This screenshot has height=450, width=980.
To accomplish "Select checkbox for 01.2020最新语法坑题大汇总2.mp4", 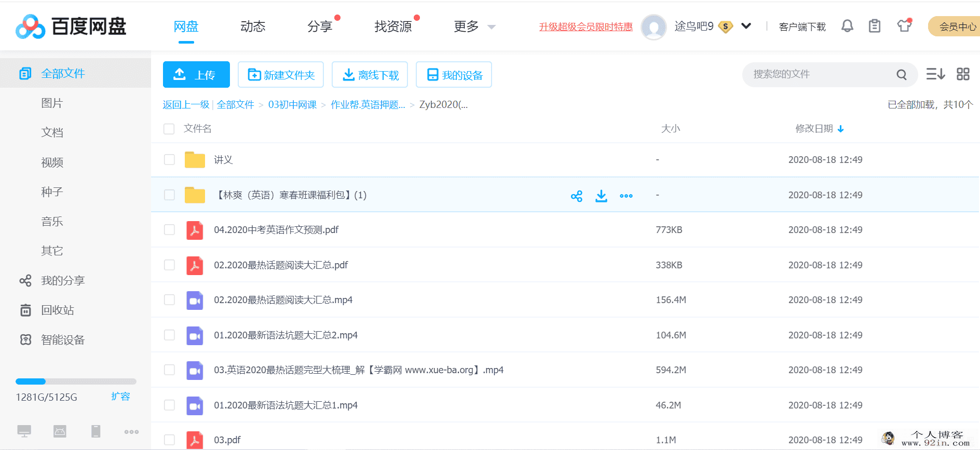I will [x=169, y=335].
